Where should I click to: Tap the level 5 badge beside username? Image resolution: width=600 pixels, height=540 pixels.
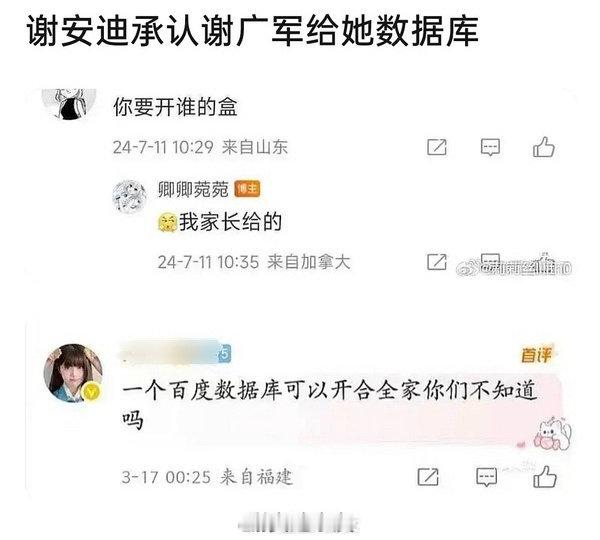pos(224,354)
